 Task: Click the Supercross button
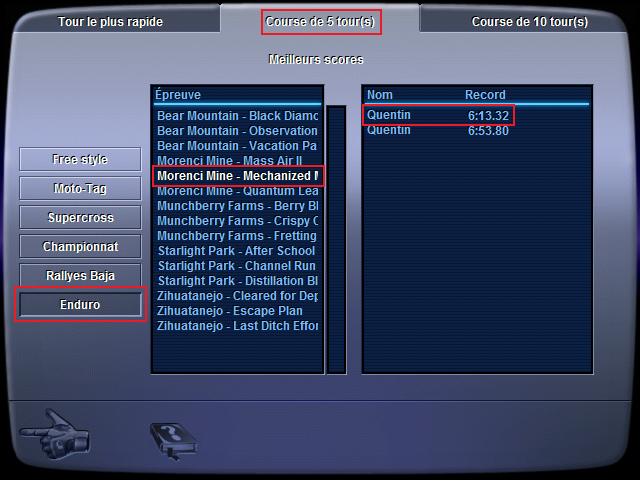pos(80,217)
